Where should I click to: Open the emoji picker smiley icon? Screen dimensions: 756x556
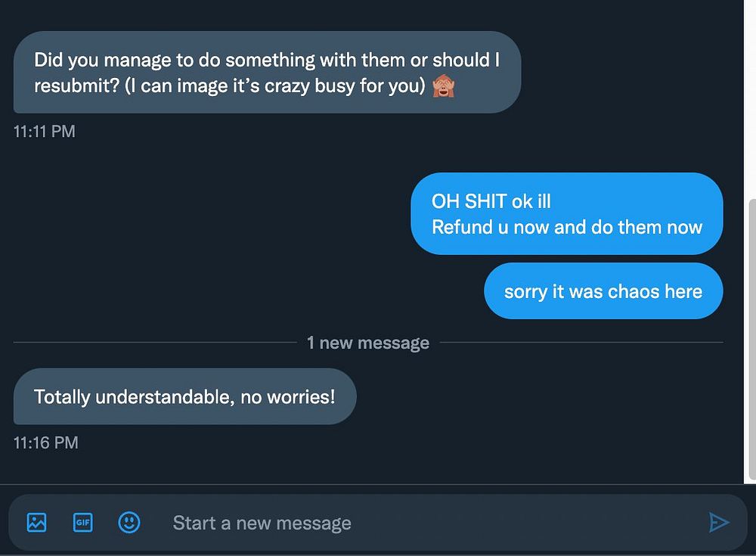pos(129,522)
